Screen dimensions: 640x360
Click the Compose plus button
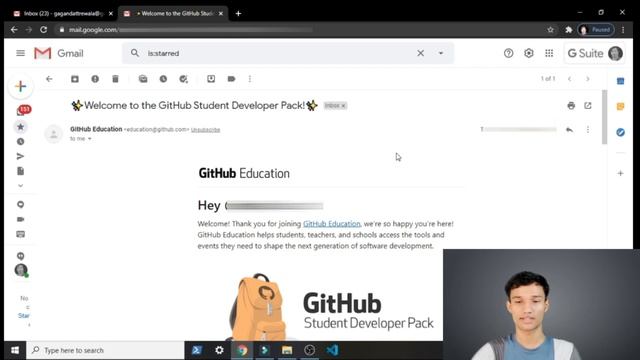point(20,86)
